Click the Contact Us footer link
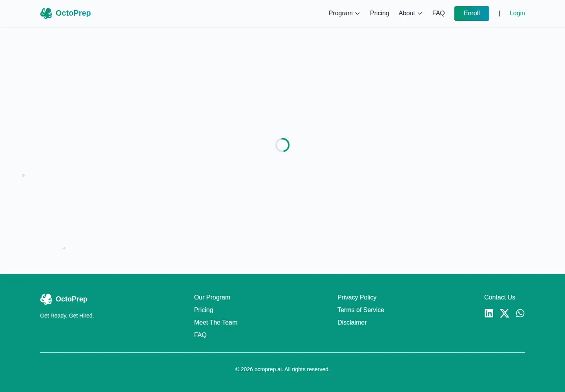Viewport: 565px width, 392px height. (x=499, y=297)
